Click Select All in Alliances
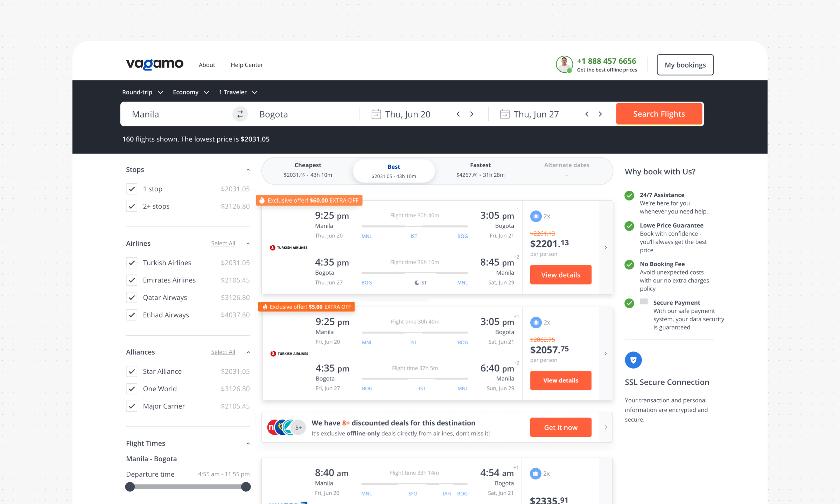The height and width of the screenshot is (504, 840). tap(223, 352)
